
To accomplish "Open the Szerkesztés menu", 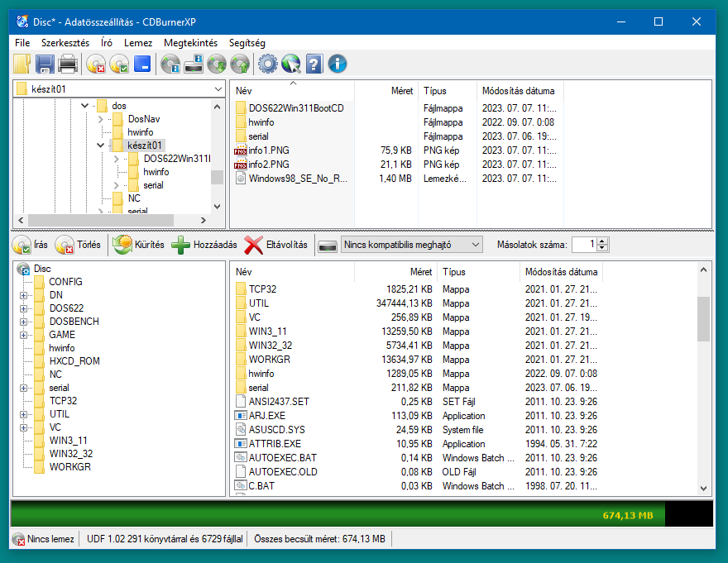I will 65,43.
